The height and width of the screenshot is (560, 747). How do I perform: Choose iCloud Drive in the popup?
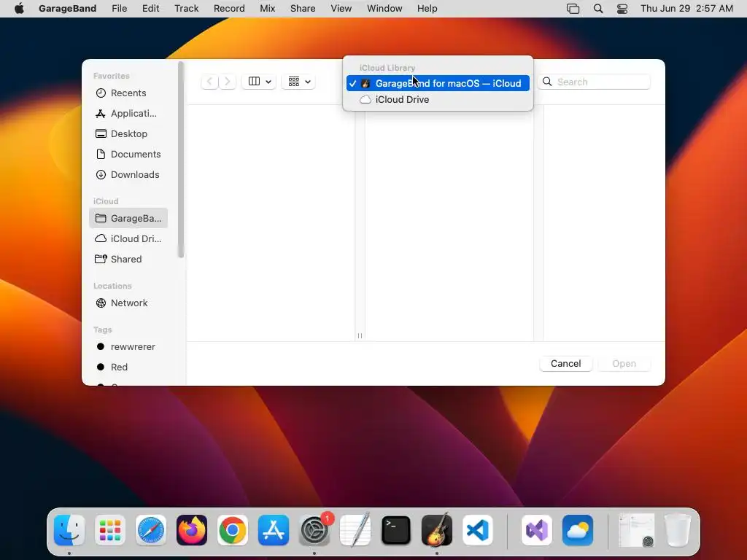[438, 99]
